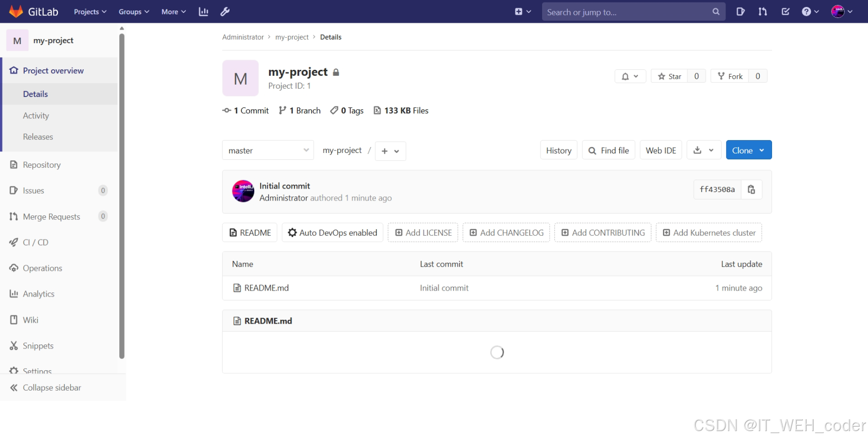Open the issues icon in the top navbar
This screenshot has width=868, height=440.
click(740, 11)
